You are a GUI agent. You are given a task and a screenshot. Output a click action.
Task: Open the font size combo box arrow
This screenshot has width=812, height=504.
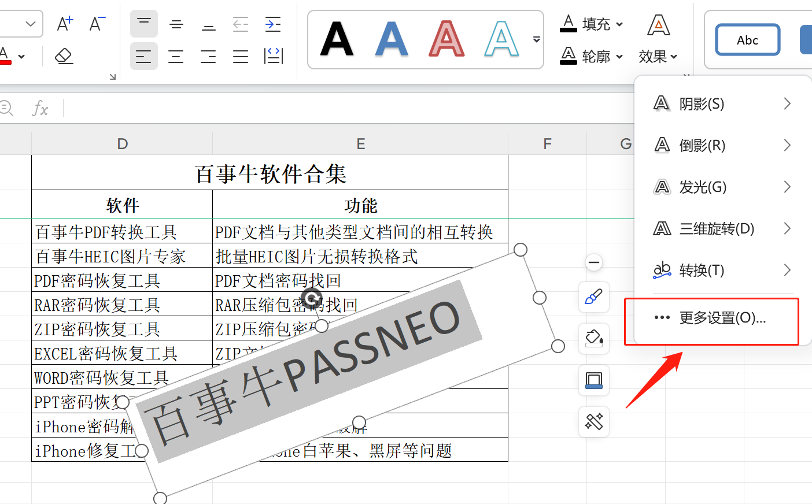point(31,24)
